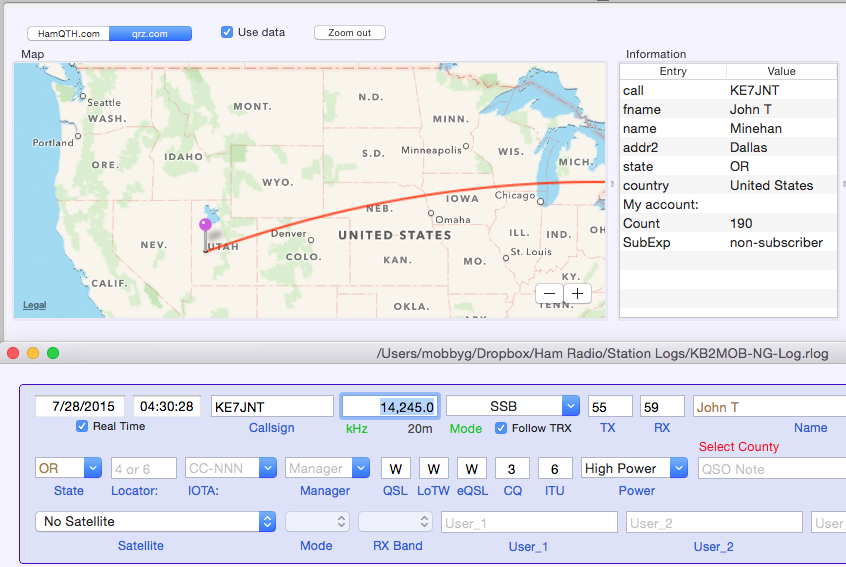846x567 pixels.
Task: Click the QSO Note field
Action: [770, 468]
